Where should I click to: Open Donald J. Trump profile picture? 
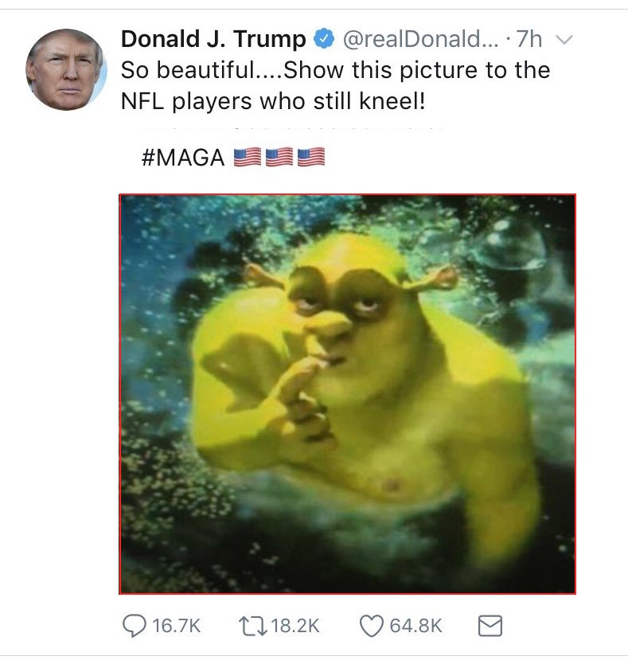[x=66, y=69]
